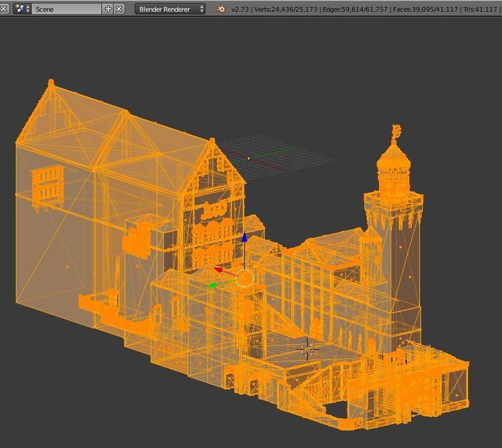Image resolution: width=502 pixels, height=448 pixels.
Task: Click the red X-axis manipulator arrow
Action: pos(219,270)
